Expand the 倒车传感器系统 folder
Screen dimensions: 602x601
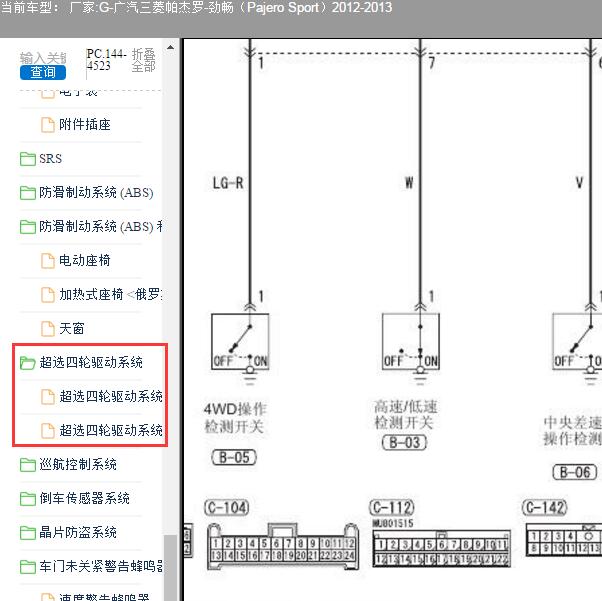[x=84, y=498]
